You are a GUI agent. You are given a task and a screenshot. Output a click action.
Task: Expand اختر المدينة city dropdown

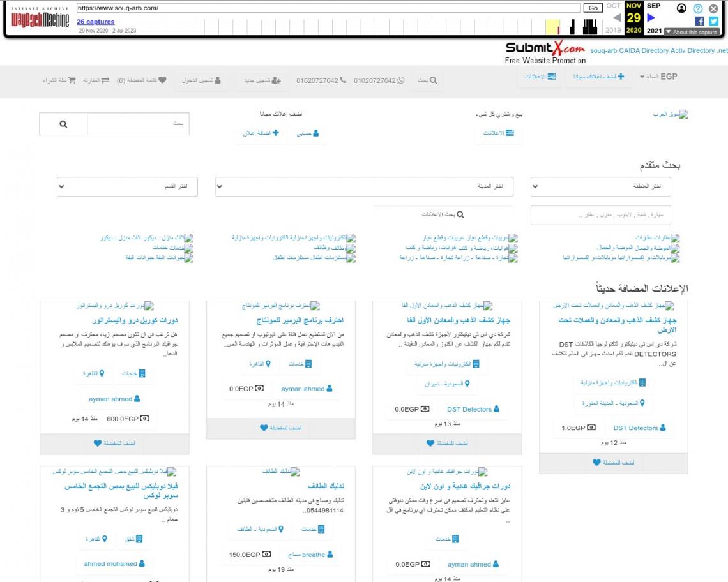tap(364, 186)
